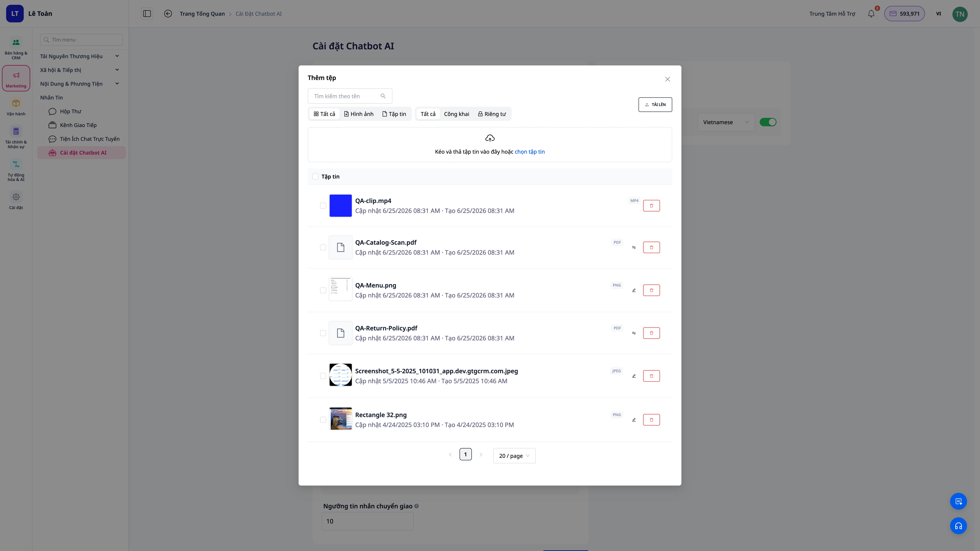Image resolution: width=980 pixels, height=551 pixels.
Task: Click the cloud upload icon in drop zone
Action: pos(490,138)
